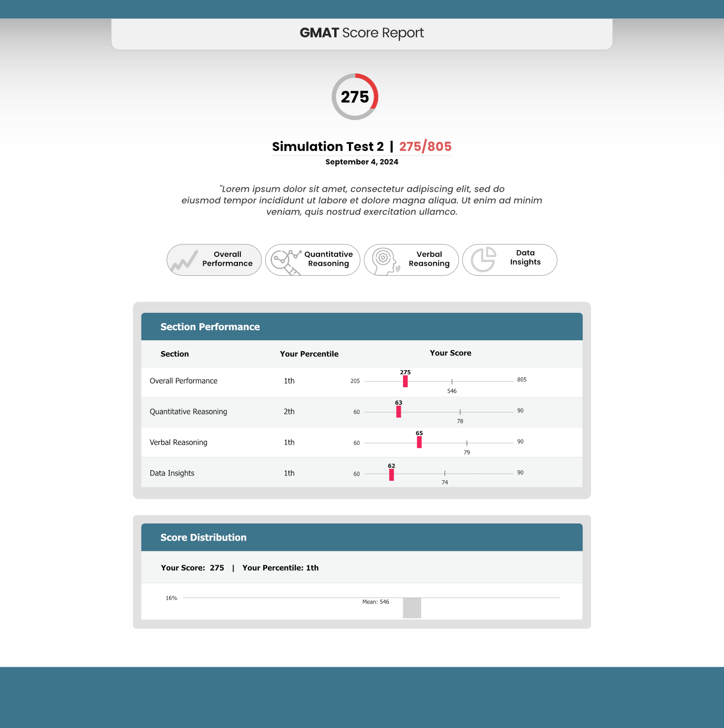Screen dimensions: 724x728
Task: Click the red 63 marker on Quantitative slider
Action: coord(398,412)
